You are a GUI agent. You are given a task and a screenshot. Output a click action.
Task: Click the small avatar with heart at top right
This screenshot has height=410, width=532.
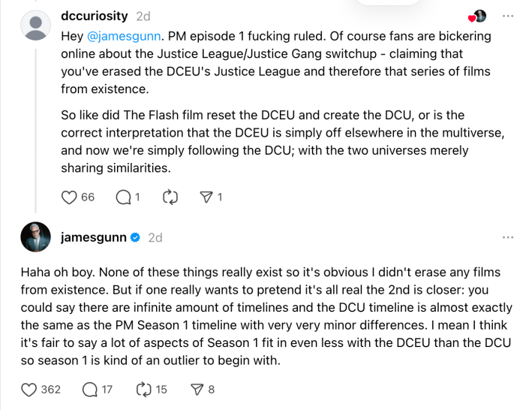478,16
